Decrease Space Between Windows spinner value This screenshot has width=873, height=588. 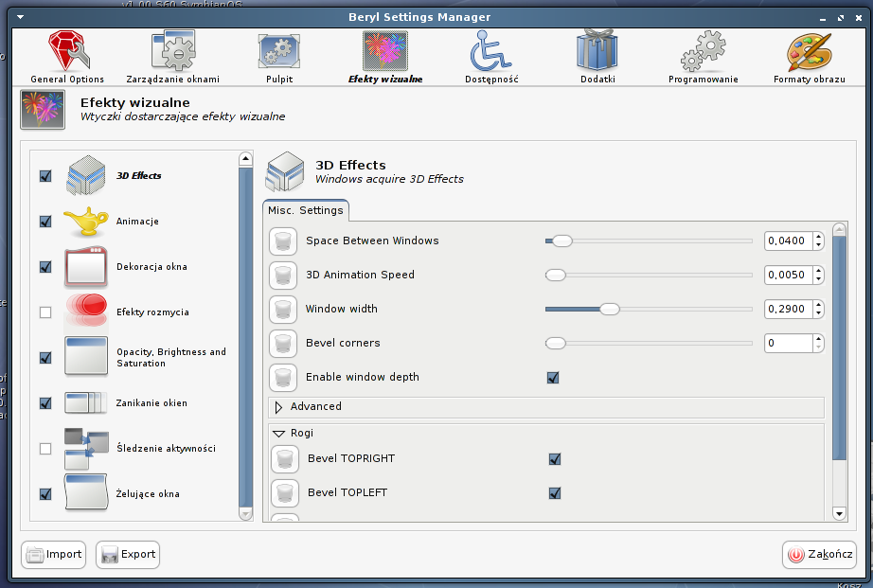[x=818, y=245]
